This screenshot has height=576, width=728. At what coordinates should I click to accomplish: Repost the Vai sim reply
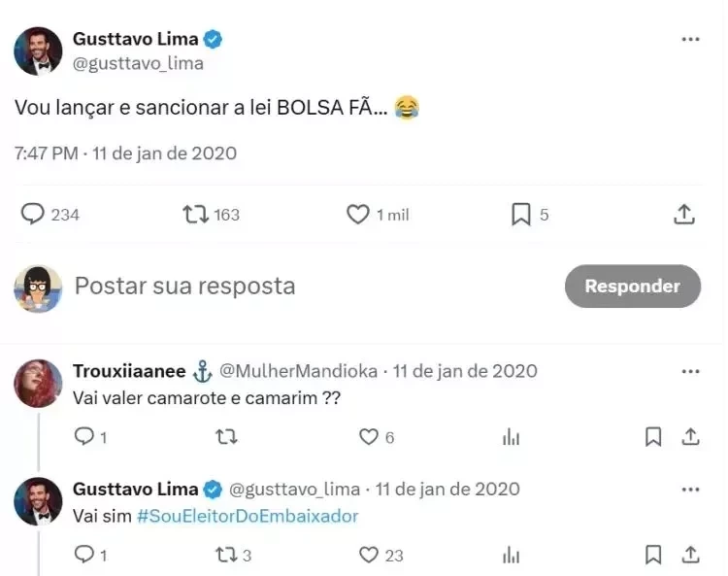pos(226,555)
